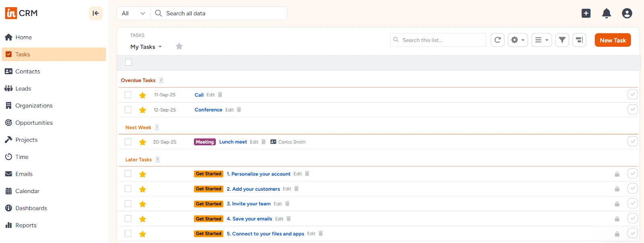Screen dimensions: 644x243
Task: Open the Carlos Smith contact link
Action: pos(292,142)
